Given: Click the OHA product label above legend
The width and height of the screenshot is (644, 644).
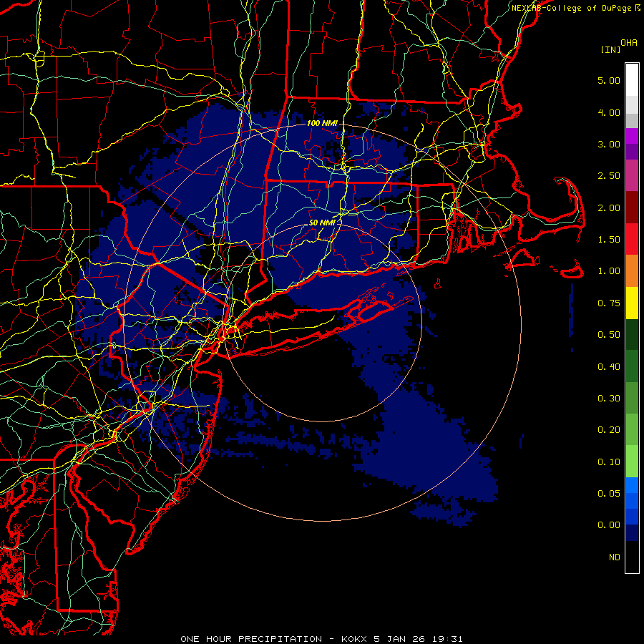Looking at the screenshot, I should pos(629,43).
